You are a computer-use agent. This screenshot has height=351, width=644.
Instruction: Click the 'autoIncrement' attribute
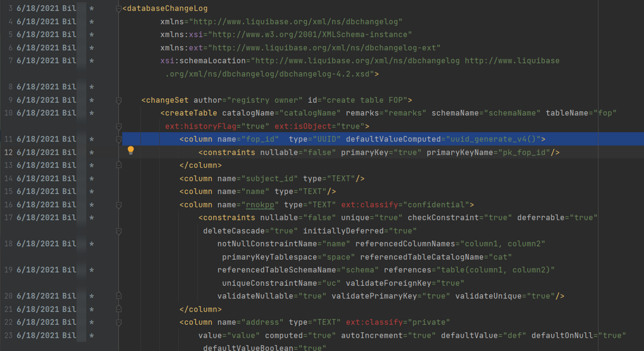point(372,336)
